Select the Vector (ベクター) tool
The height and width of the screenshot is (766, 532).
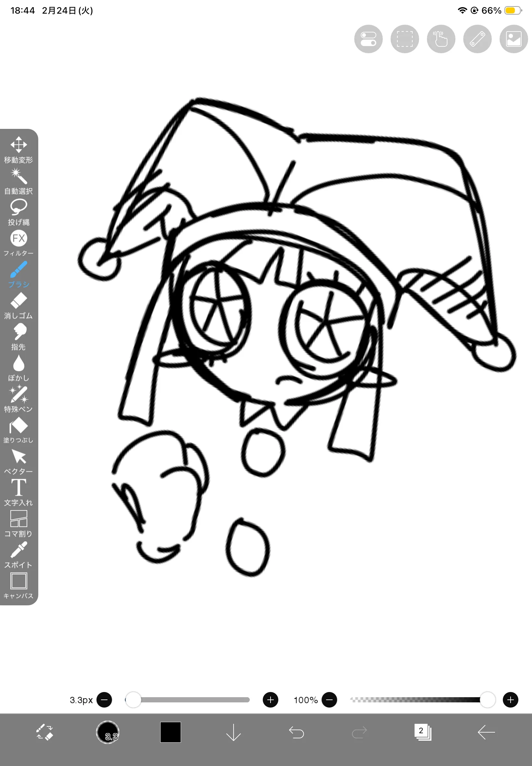[19, 461]
